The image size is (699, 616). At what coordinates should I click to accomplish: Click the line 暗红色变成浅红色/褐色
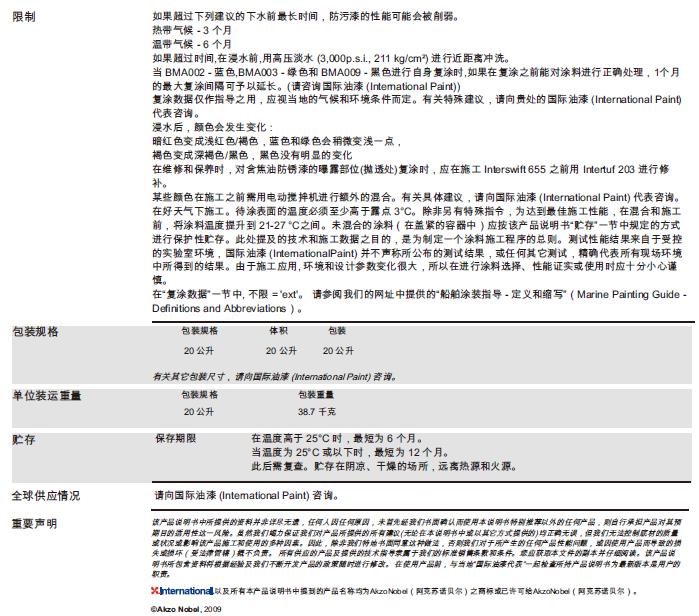click(x=276, y=141)
